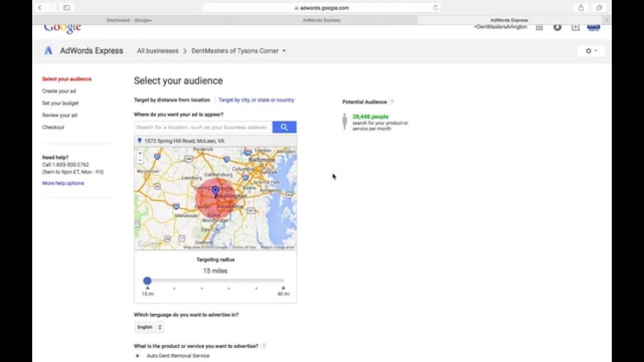Select the rightmost AdWords Express tab
The height and width of the screenshot is (362, 644).
509,20
